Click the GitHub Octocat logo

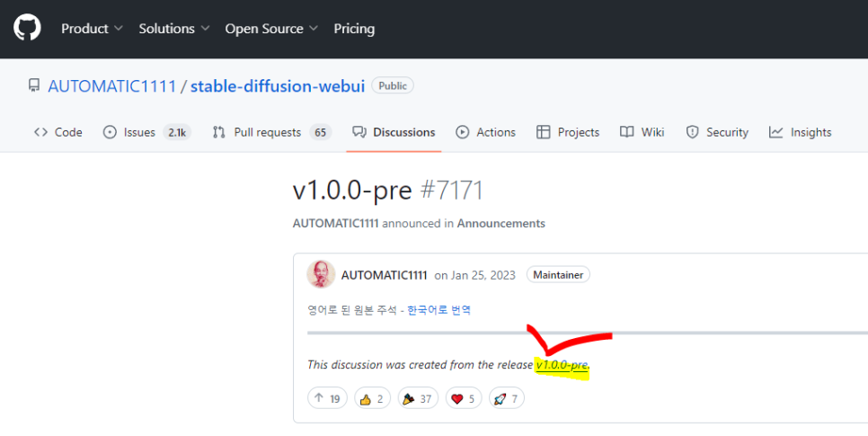(x=27, y=28)
